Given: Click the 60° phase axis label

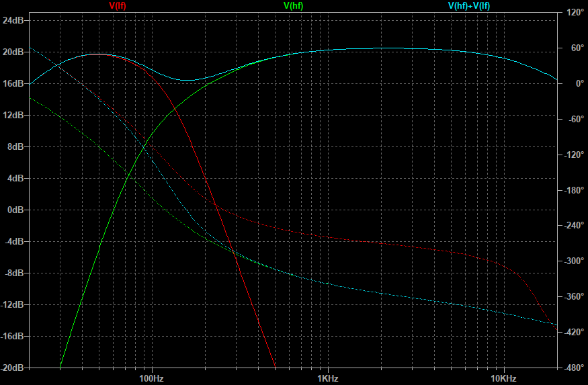Looking at the screenshot, I should [x=577, y=48].
